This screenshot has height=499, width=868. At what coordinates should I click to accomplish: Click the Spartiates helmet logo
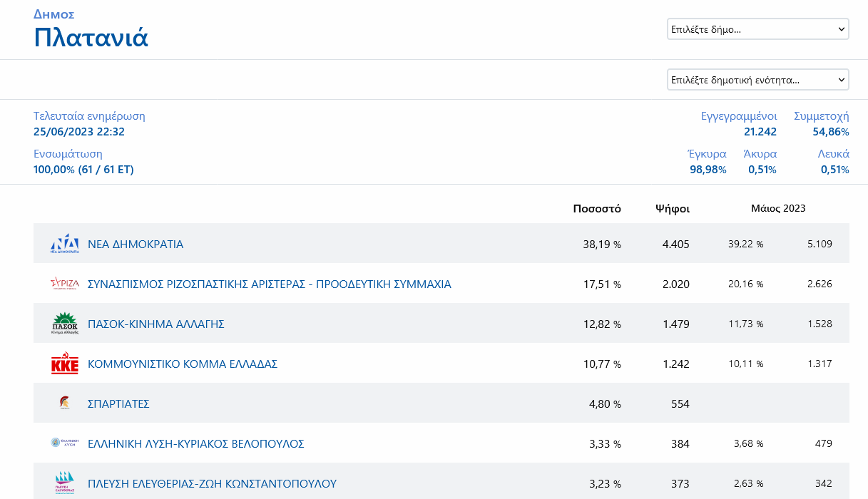tap(64, 403)
